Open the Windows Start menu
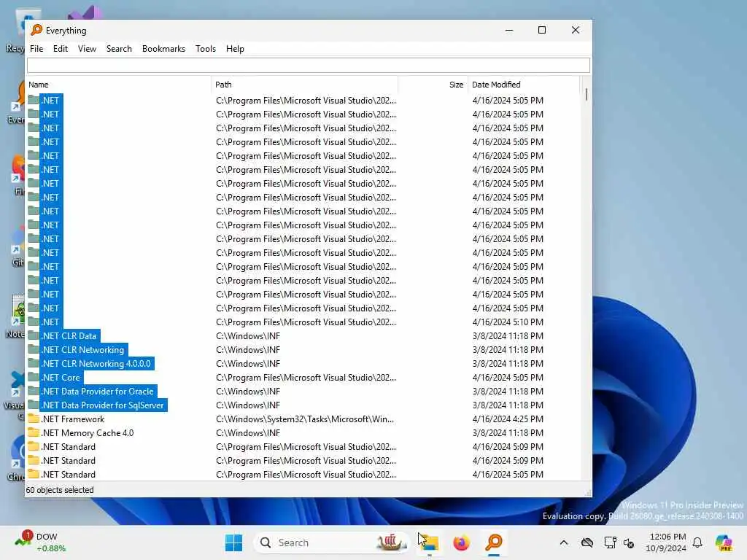Screen dimensions: 747x560 (x=233, y=542)
